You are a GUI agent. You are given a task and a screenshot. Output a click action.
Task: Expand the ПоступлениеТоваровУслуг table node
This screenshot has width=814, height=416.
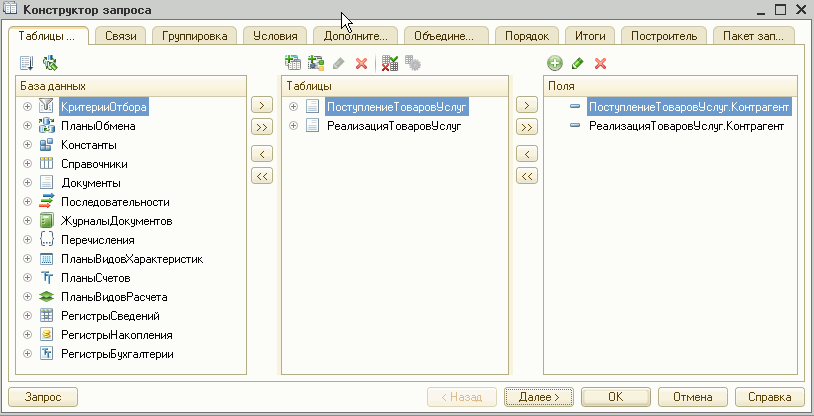[293, 107]
